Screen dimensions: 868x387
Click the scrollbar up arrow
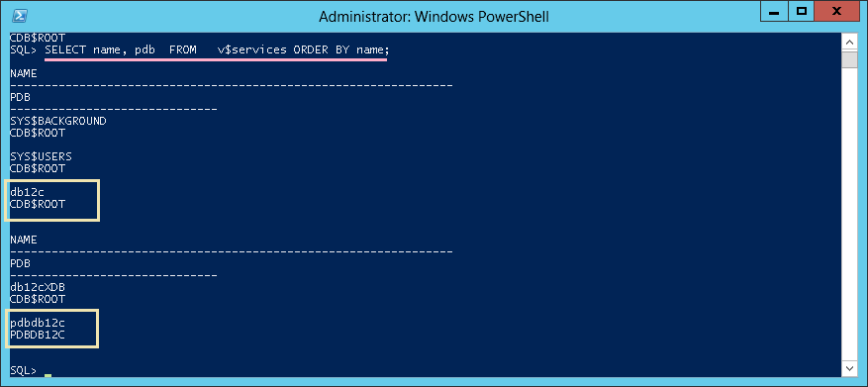pos(848,42)
